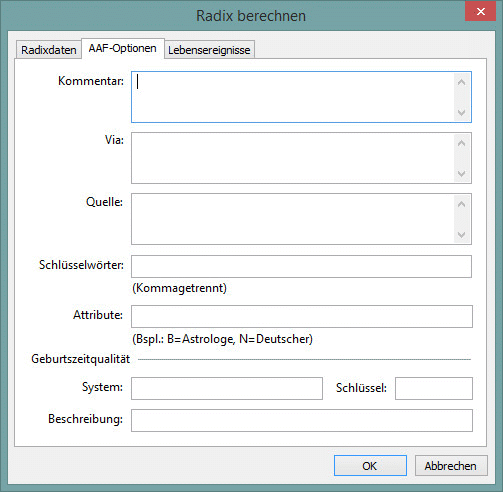Click the Kommentar scroll down arrow
This screenshot has width=503, height=492.
click(462, 113)
